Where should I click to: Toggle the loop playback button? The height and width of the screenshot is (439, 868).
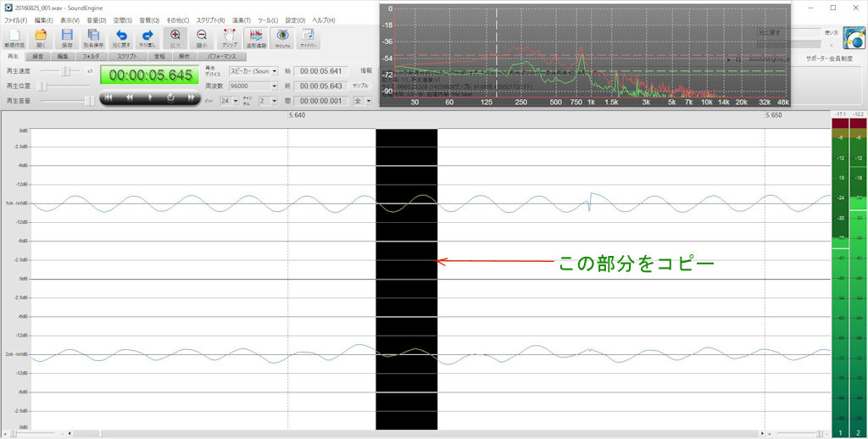[x=170, y=97]
